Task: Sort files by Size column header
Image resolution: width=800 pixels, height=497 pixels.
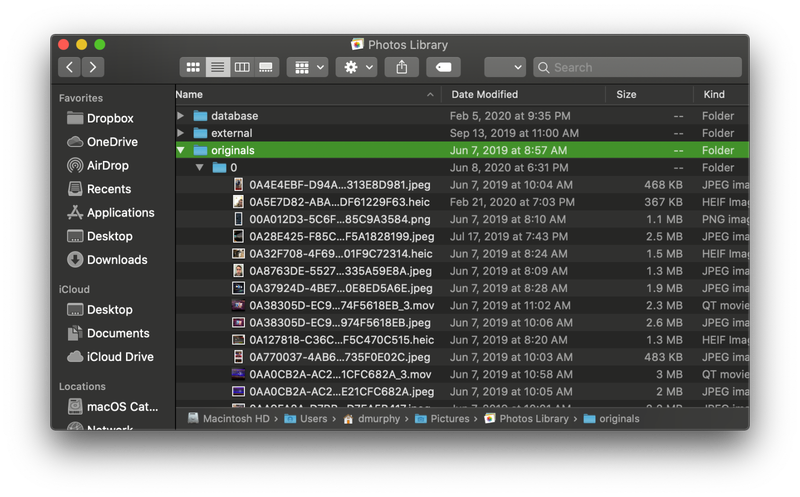Action: [x=626, y=94]
